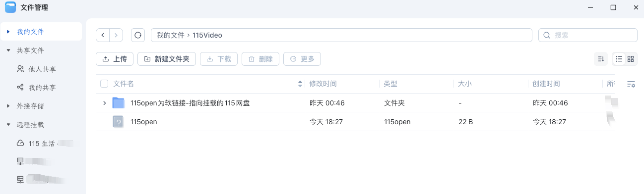
Task: Click the 搜索 search field
Action: [588, 35]
